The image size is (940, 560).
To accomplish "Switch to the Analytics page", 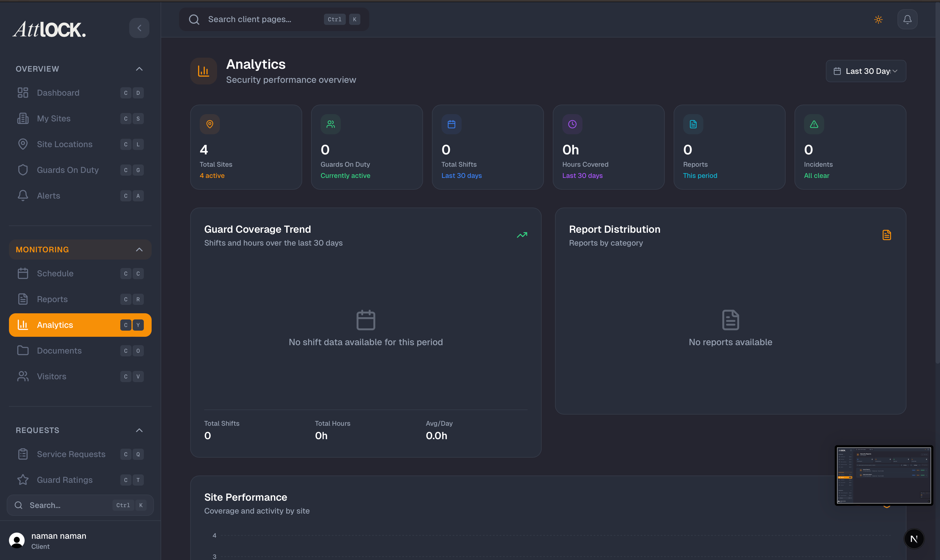I will (x=55, y=324).
